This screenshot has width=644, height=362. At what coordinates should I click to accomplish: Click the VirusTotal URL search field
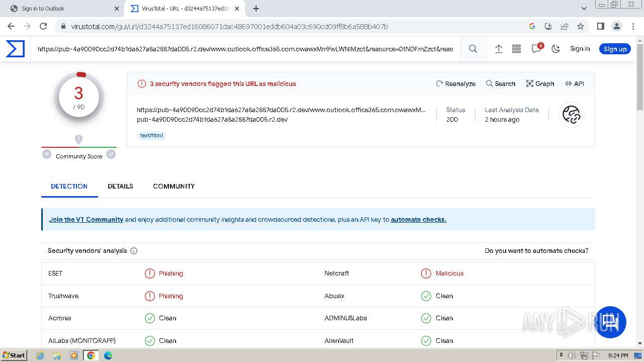[x=246, y=49]
